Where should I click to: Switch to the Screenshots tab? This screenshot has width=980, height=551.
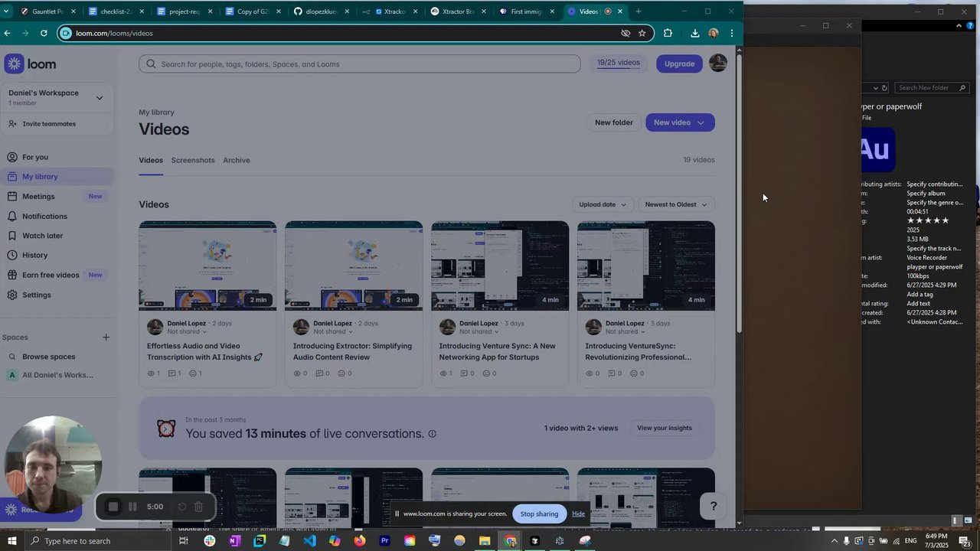(193, 160)
